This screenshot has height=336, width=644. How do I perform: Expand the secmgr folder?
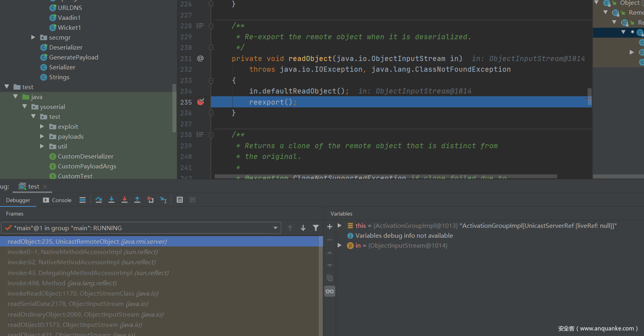pyautogui.click(x=33, y=37)
